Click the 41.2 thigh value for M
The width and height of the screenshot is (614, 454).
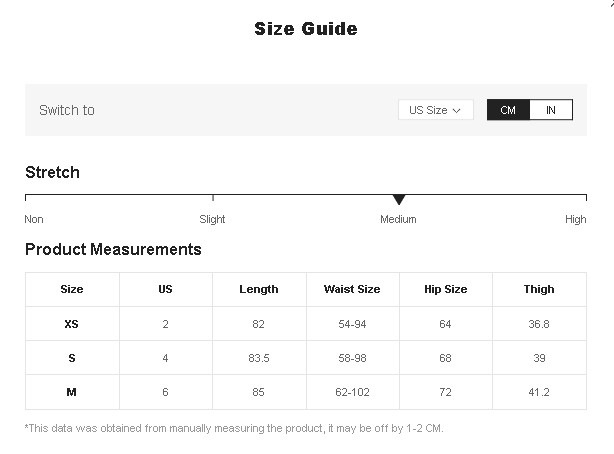[539, 392]
